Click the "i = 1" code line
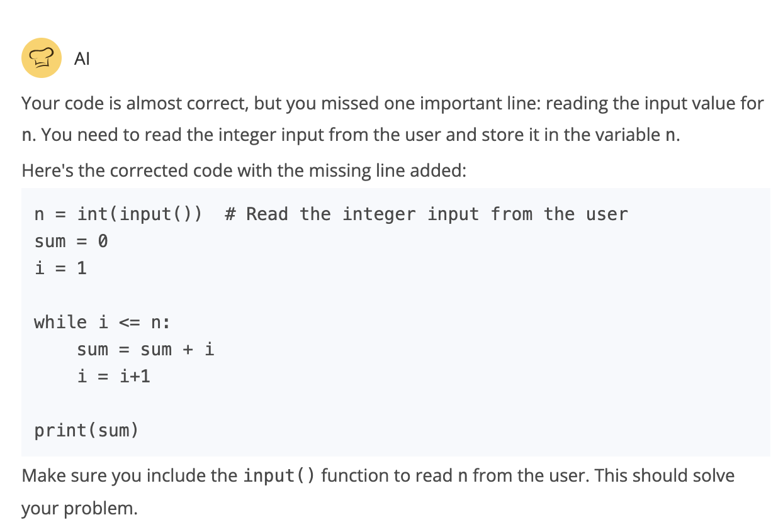783x532 pixels. tap(60, 269)
